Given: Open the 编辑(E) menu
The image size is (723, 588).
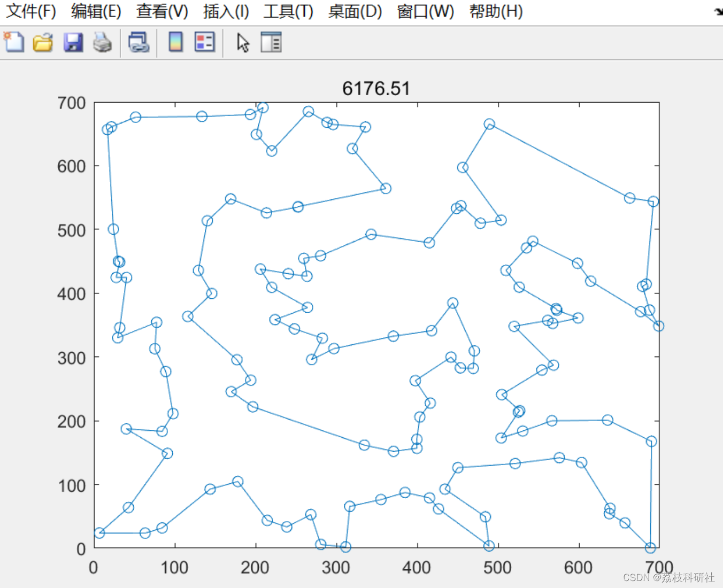Looking at the screenshot, I should [96, 11].
